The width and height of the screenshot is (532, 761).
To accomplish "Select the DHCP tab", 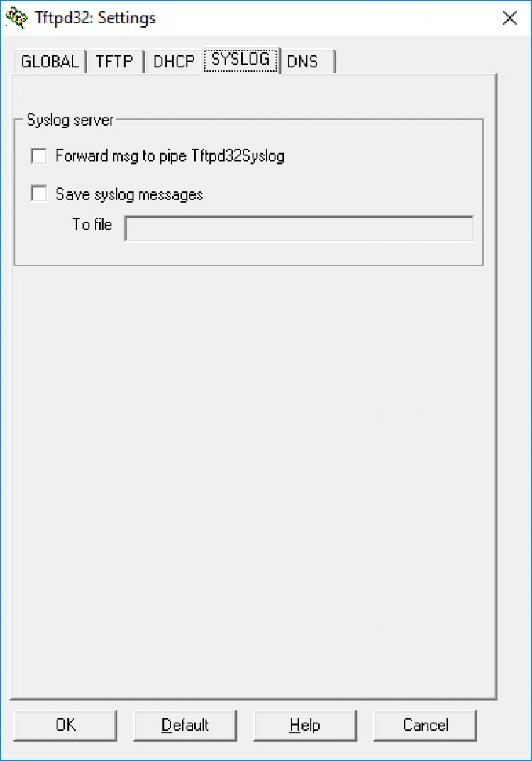I will (x=174, y=62).
